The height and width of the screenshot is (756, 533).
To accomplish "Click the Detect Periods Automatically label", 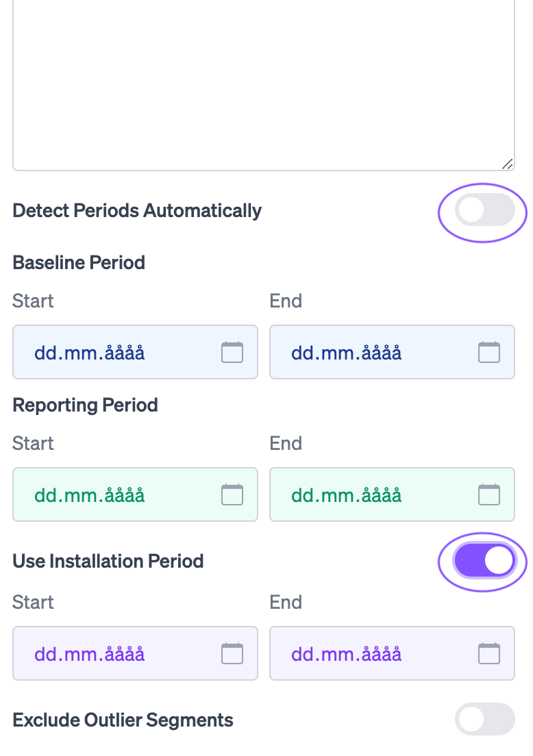I will pos(137,210).
